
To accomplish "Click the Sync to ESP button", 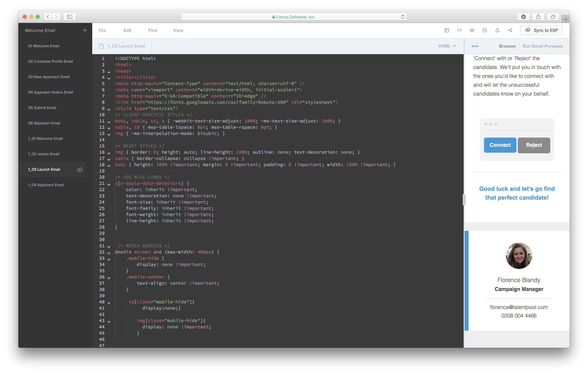I will coord(541,30).
